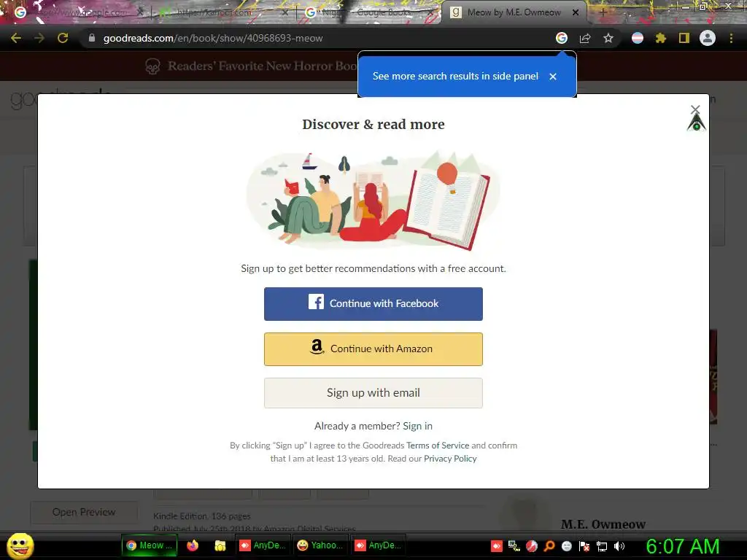This screenshot has height=560, width=747.
Task: Select the Meow Chrome taskbar item
Action: point(150,545)
